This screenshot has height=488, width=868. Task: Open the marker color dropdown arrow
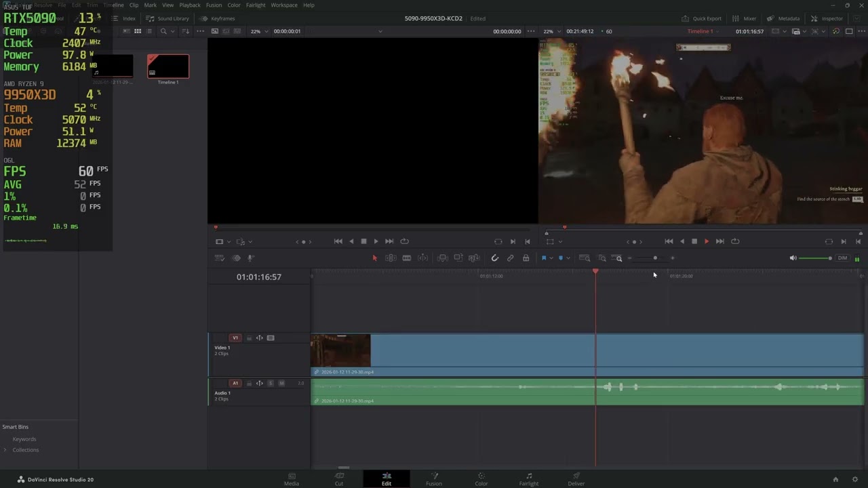[568, 258]
